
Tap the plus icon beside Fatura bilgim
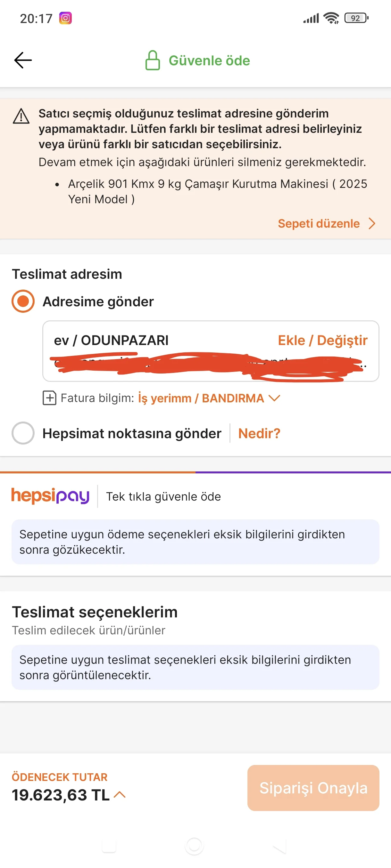pyautogui.click(x=50, y=398)
